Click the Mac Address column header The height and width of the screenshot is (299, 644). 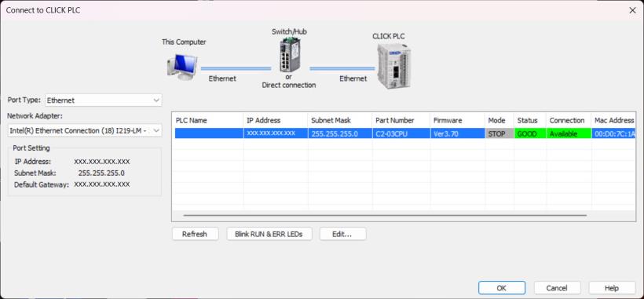613,121
